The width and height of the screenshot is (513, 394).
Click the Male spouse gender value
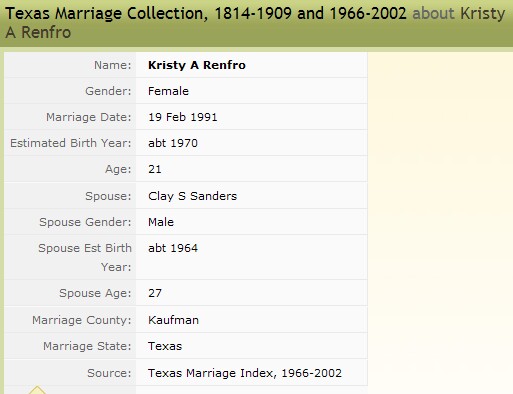[x=161, y=222]
